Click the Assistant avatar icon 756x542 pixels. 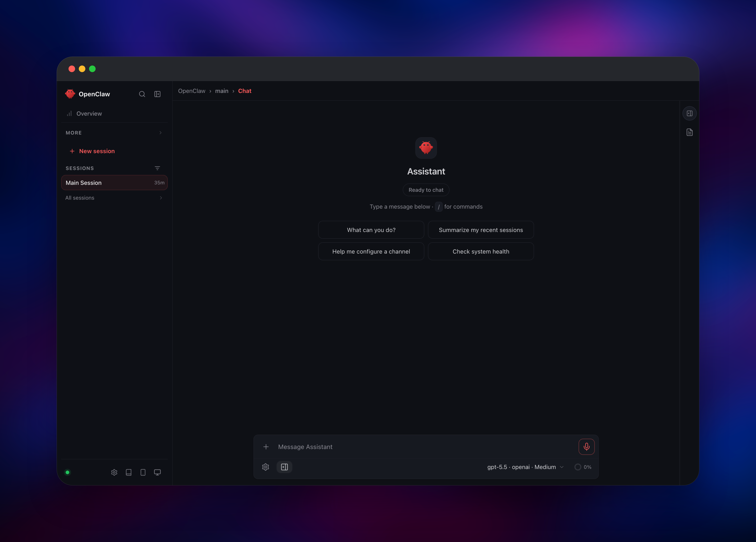426,148
